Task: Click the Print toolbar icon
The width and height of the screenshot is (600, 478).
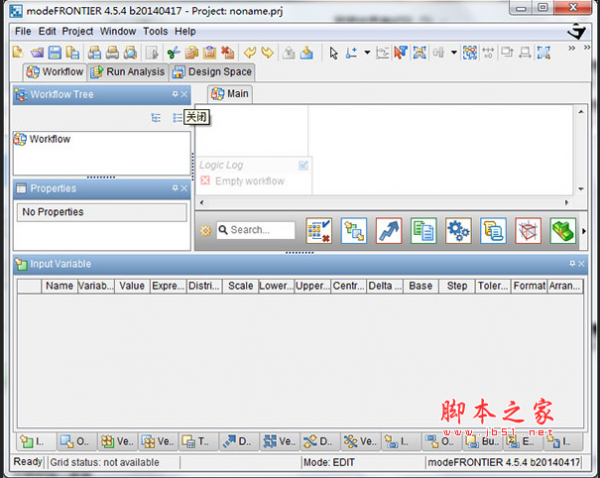Action: [112, 52]
